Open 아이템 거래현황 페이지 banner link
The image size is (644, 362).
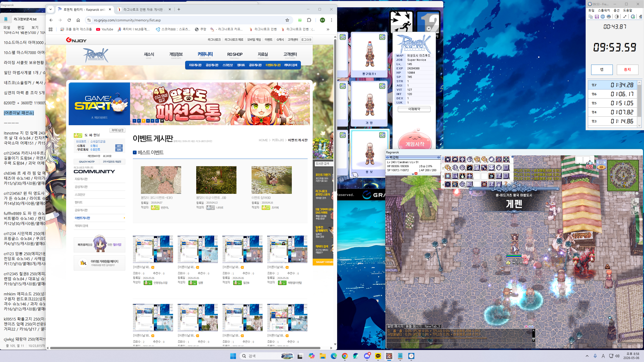pyautogui.click(x=99, y=263)
